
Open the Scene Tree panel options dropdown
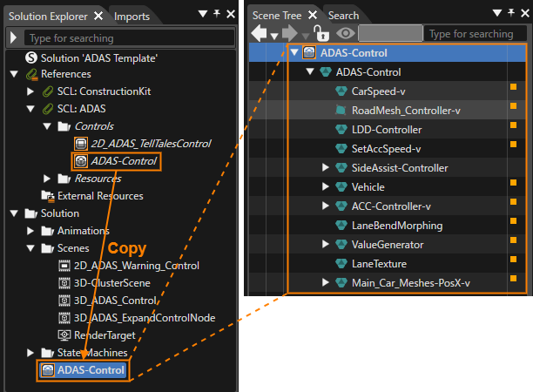tap(497, 13)
